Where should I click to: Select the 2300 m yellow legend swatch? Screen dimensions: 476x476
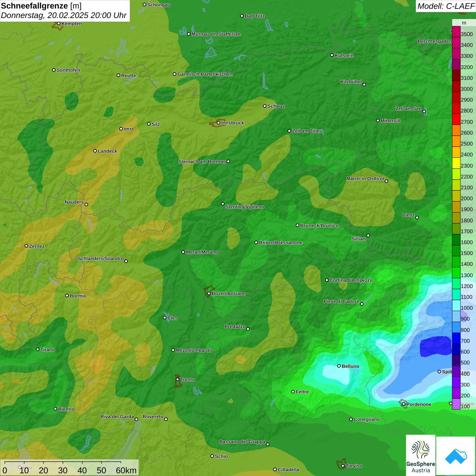[x=456, y=163]
